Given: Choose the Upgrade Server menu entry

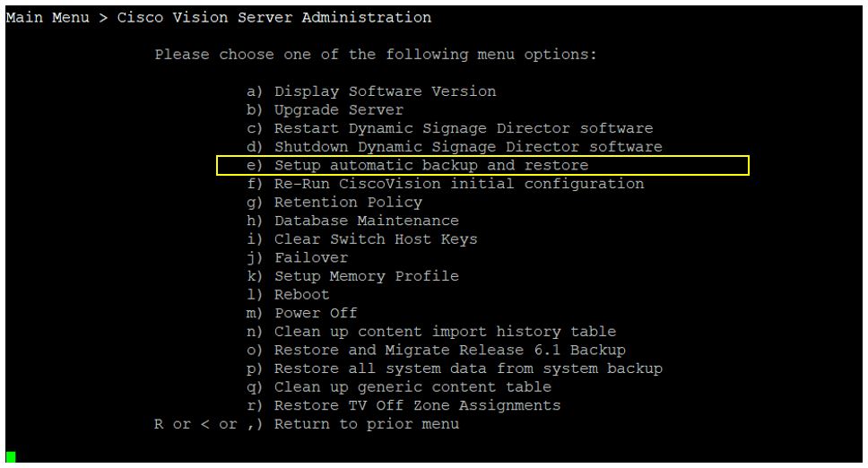Looking at the screenshot, I should point(339,110).
